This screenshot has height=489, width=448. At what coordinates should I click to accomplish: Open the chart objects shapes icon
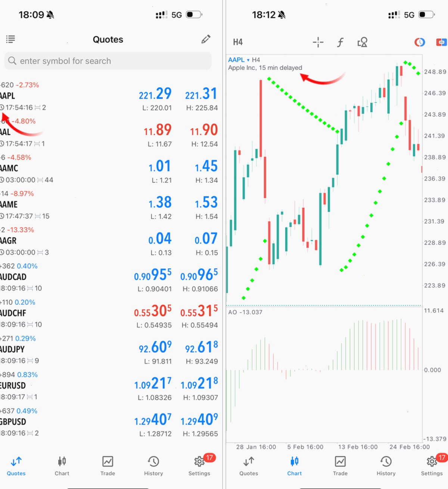tap(363, 42)
